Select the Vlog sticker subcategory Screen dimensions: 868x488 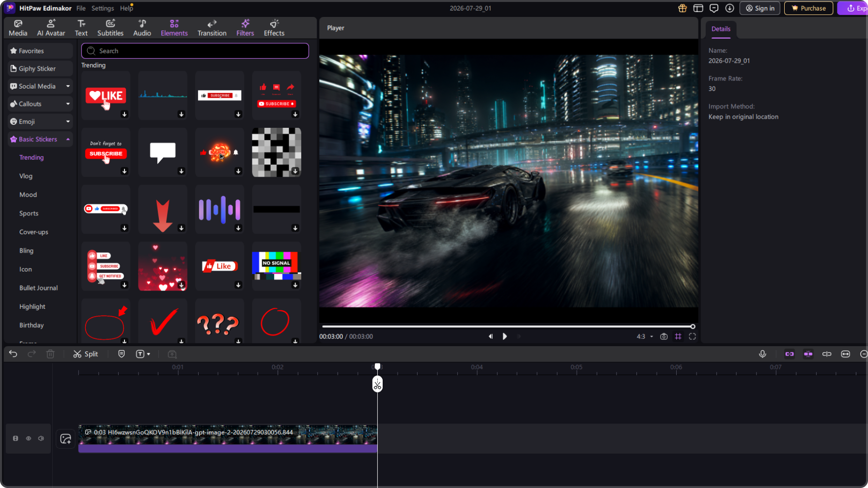[26, 176]
